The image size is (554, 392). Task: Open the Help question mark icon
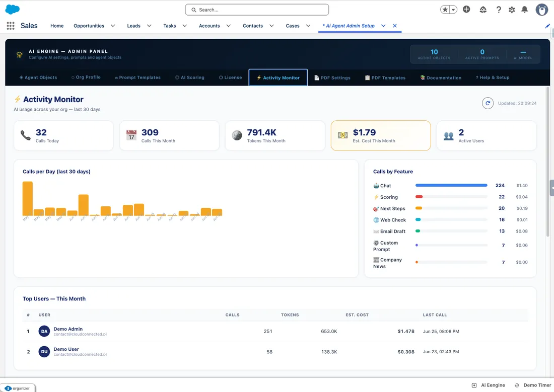[x=499, y=10]
